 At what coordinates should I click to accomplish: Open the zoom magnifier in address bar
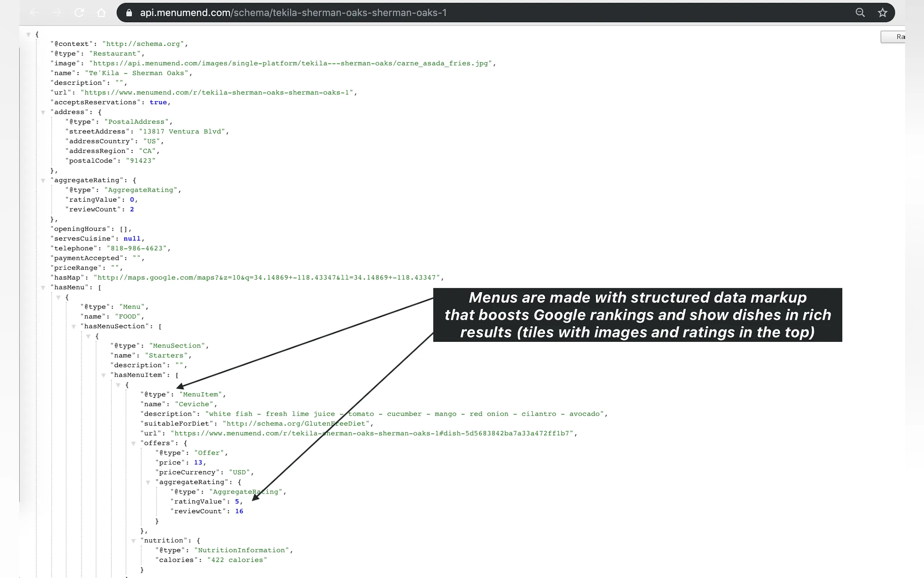[860, 13]
